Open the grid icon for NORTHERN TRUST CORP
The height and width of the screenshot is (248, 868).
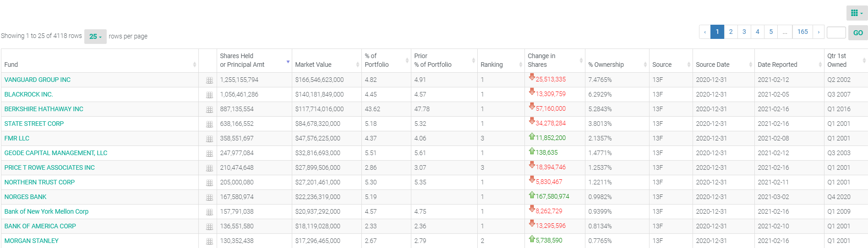209,183
